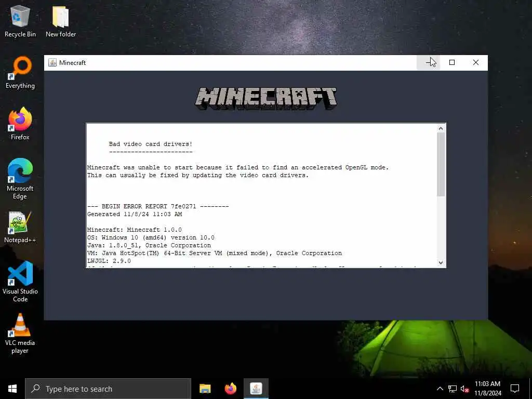The width and height of the screenshot is (532, 399).
Task: Open the notification center icon
Action: tap(515, 389)
